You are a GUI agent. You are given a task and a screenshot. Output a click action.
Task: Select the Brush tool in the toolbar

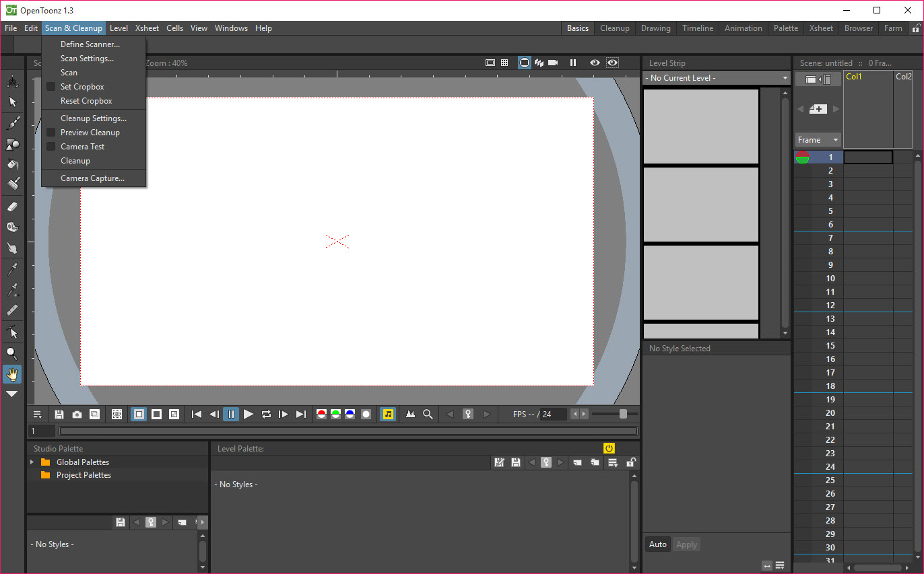[13, 123]
